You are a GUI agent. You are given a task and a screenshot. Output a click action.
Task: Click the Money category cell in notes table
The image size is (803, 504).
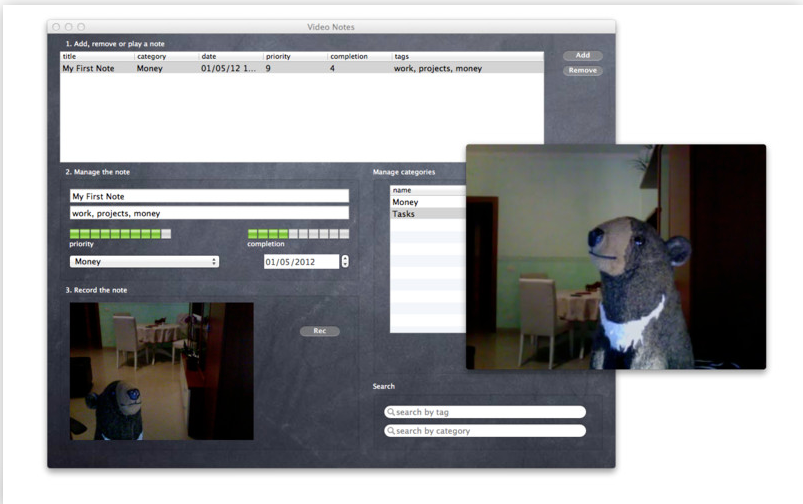(x=150, y=69)
